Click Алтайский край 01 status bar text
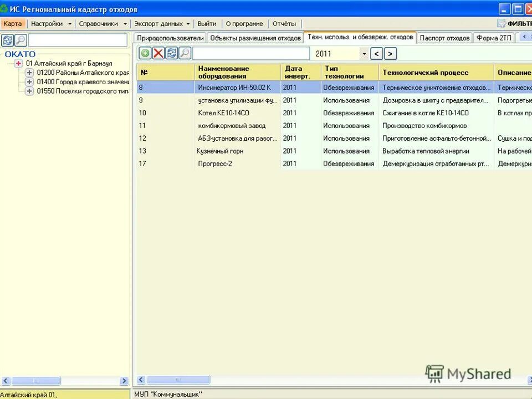532x399 pixels. pos(28,395)
